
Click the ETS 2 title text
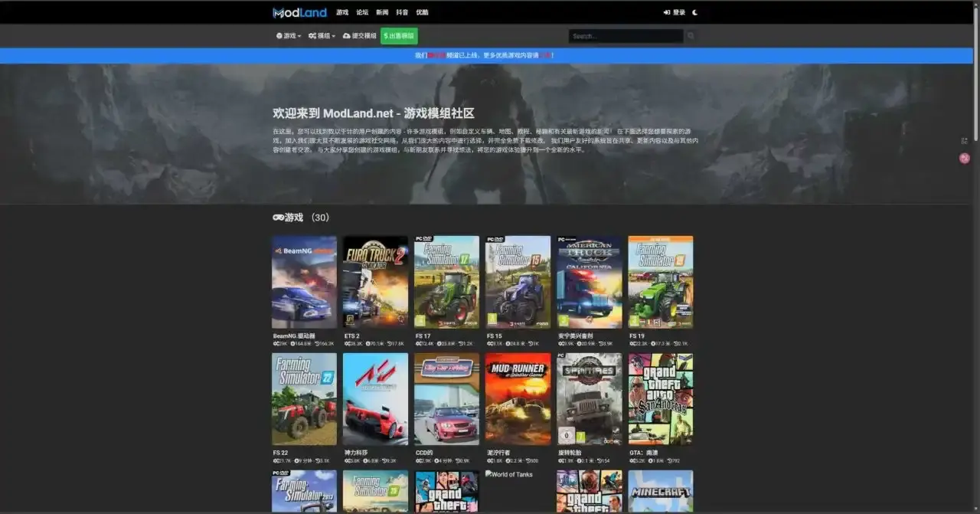[x=352, y=336]
